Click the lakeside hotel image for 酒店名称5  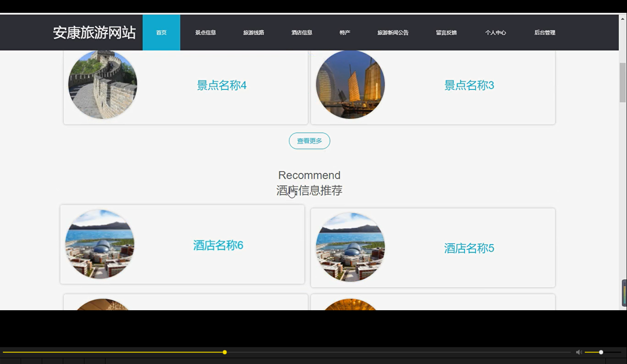click(x=350, y=247)
